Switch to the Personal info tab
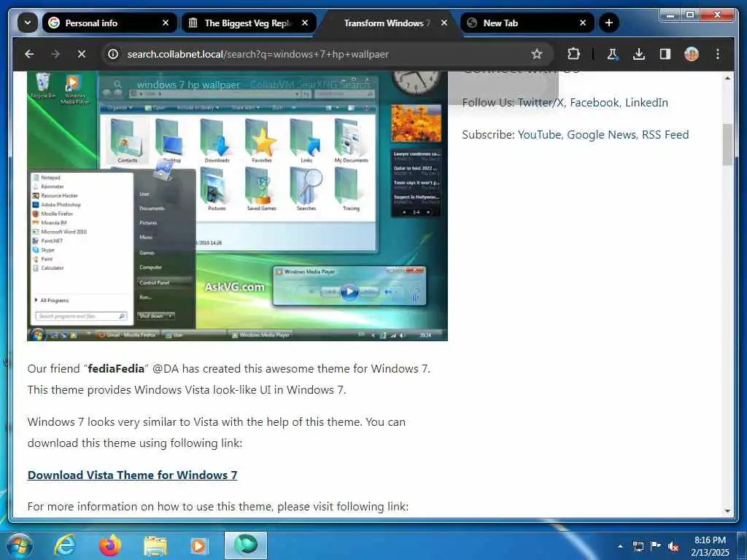Screen dimensions: 747x560 [x=109, y=23]
